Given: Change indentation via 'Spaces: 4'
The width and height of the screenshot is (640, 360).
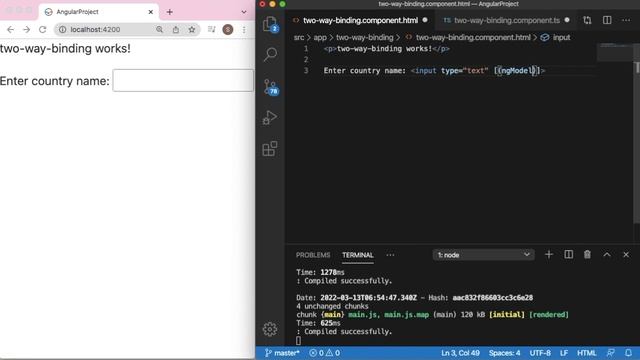Looking at the screenshot, I should click(x=504, y=353).
